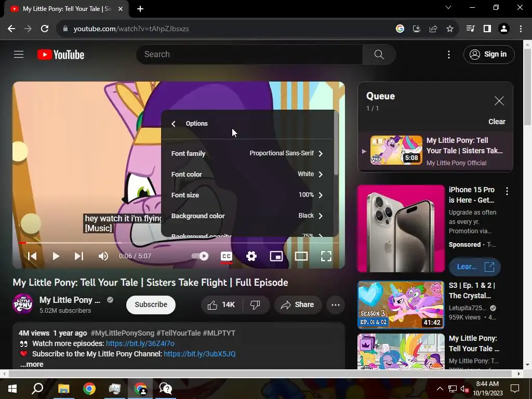Subscribe to My Little Pony channel
532x399 pixels.
click(x=151, y=304)
